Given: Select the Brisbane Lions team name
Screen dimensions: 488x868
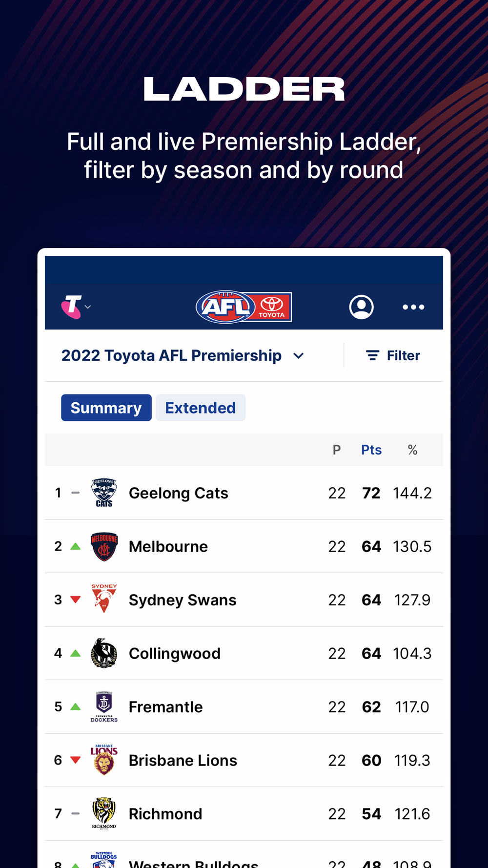Looking at the screenshot, I should [183, 760].
